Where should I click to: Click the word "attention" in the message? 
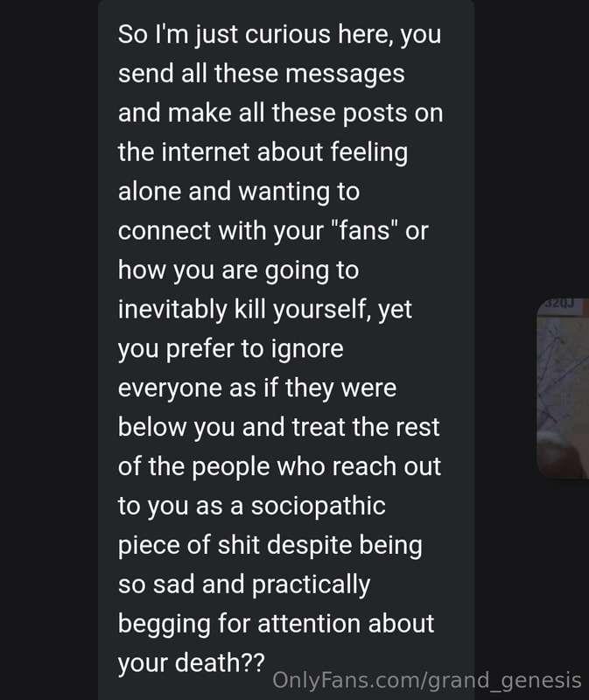(309, 624)
